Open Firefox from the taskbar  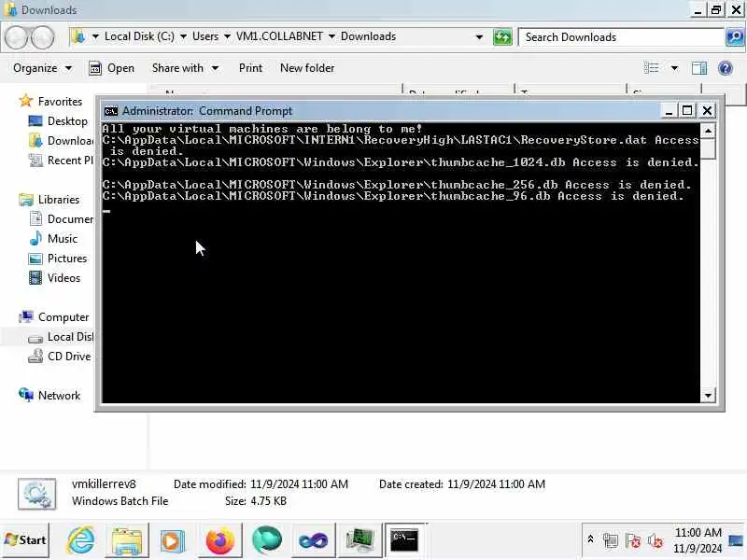tap(219, 540)
